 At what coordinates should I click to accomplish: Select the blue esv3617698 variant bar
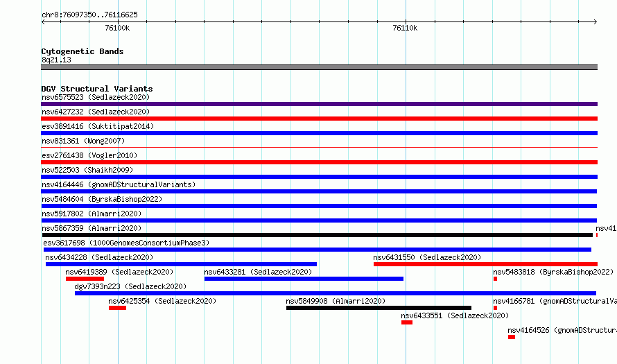(317, 250)
